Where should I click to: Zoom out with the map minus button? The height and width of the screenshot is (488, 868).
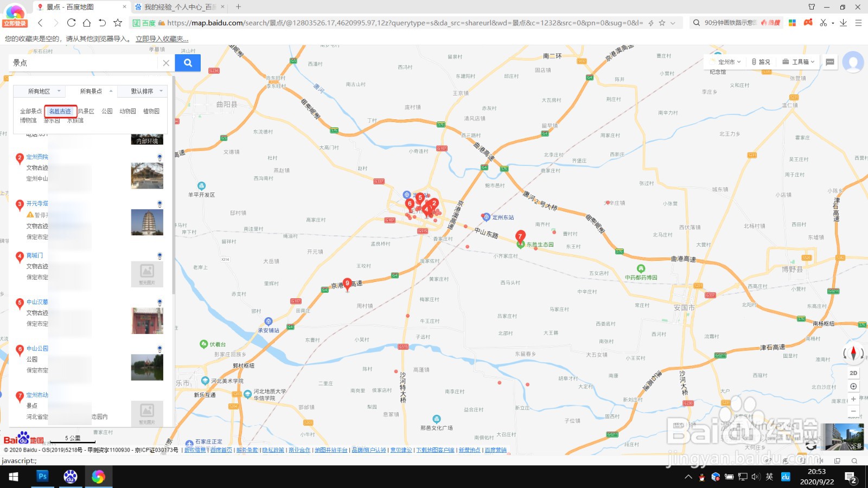pyautogui.click(x=853, y=412)
